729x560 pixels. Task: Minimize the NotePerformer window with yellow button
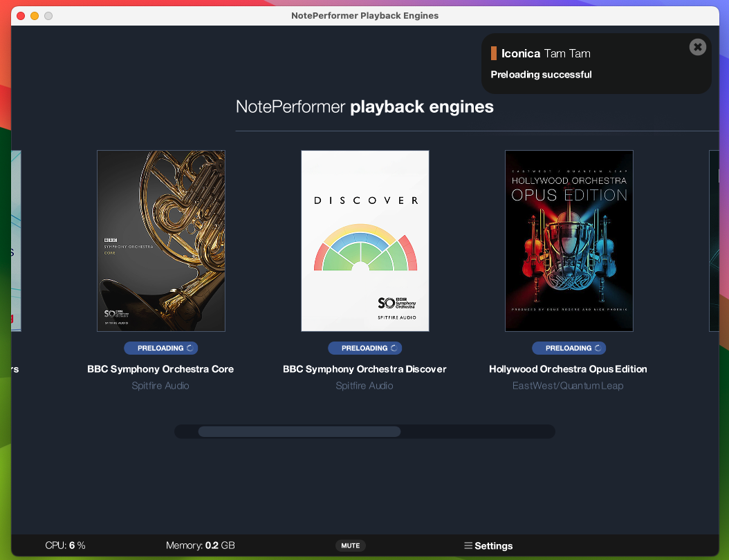point(35,16)
